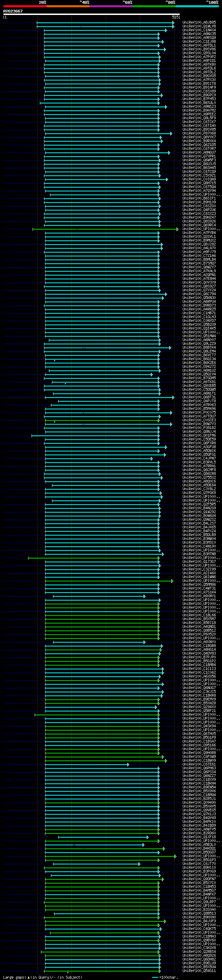
Task: Click the purple ~60% identity legend segment
Action: [111, 6]
